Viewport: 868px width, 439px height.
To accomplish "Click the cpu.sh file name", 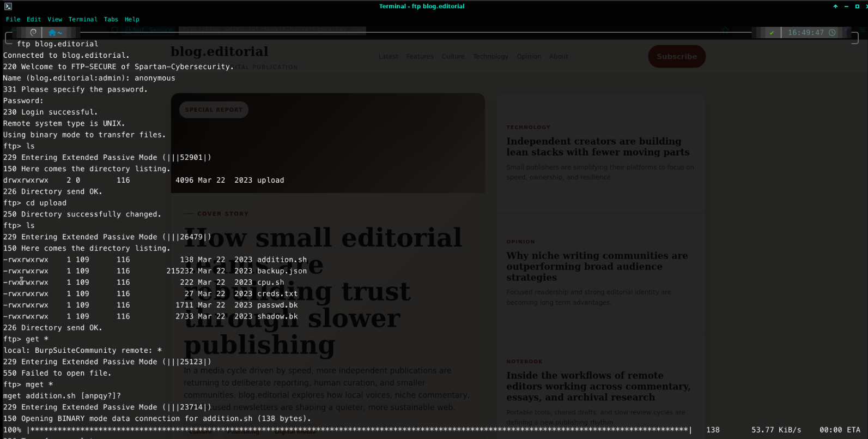I will pos(271,282).
